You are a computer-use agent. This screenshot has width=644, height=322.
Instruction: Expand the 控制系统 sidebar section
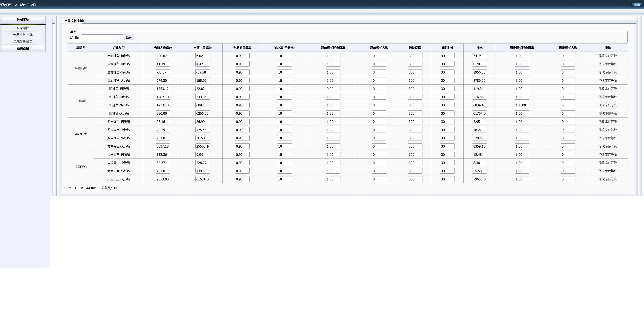pos(23,20)
